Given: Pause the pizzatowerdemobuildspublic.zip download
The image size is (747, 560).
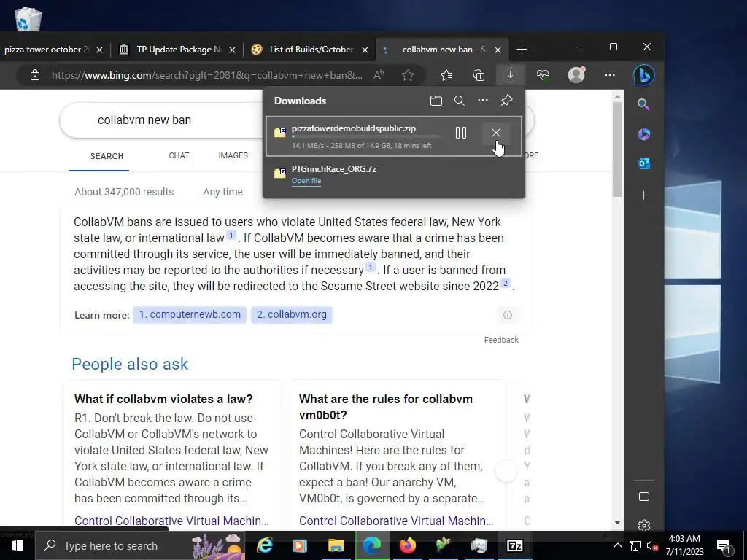Looking at the screenshot, I should pyautogui.click(x=461, y=133).
